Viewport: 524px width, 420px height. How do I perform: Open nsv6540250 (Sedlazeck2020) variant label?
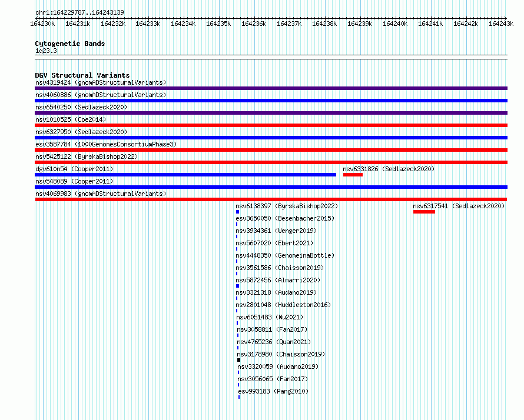pyautogui.click(x=81, y=107)
